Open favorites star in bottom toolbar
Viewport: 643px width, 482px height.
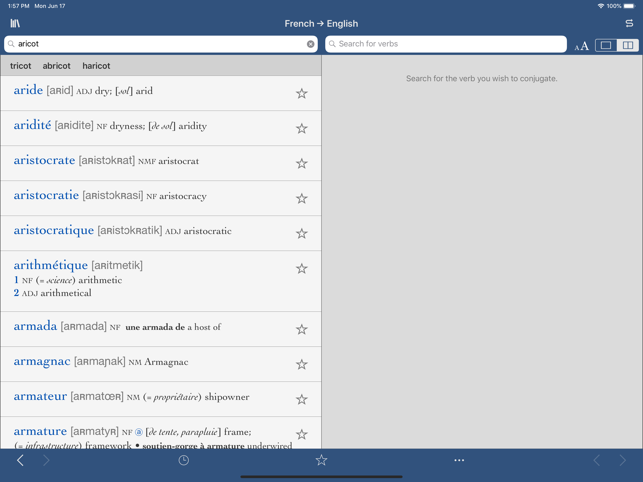321,460
